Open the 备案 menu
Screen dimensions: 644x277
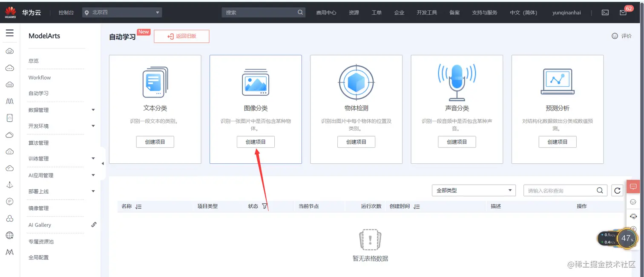pyautogui.click(x=454, y=13)
